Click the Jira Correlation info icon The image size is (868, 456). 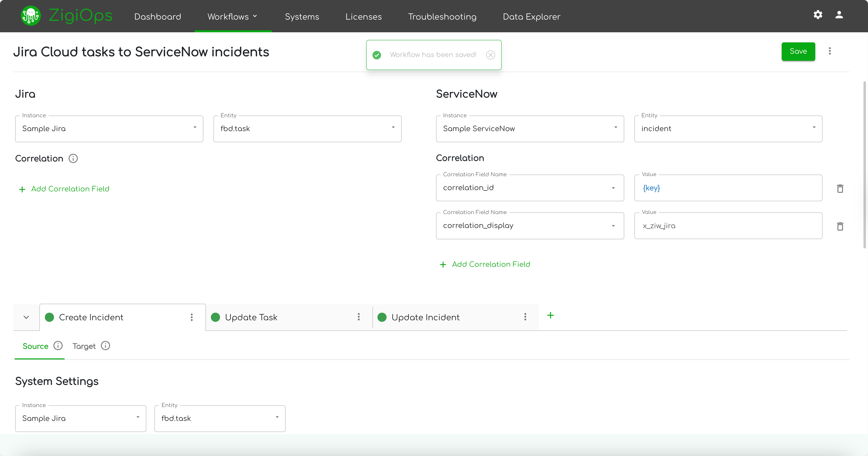coord(73,158)
